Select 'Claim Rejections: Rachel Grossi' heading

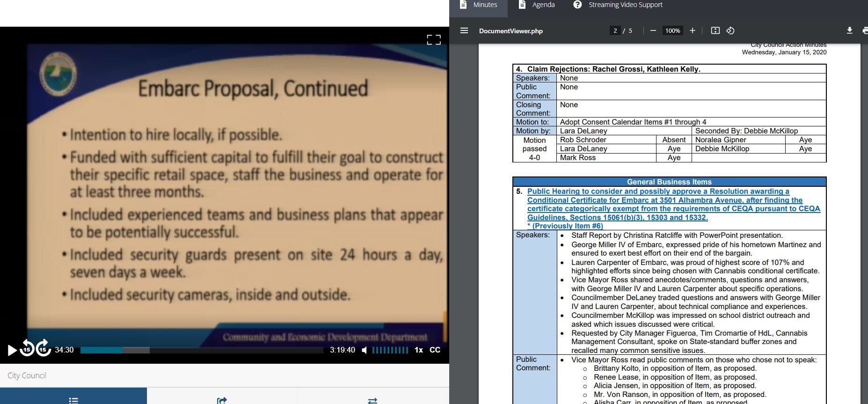point(613,69)
